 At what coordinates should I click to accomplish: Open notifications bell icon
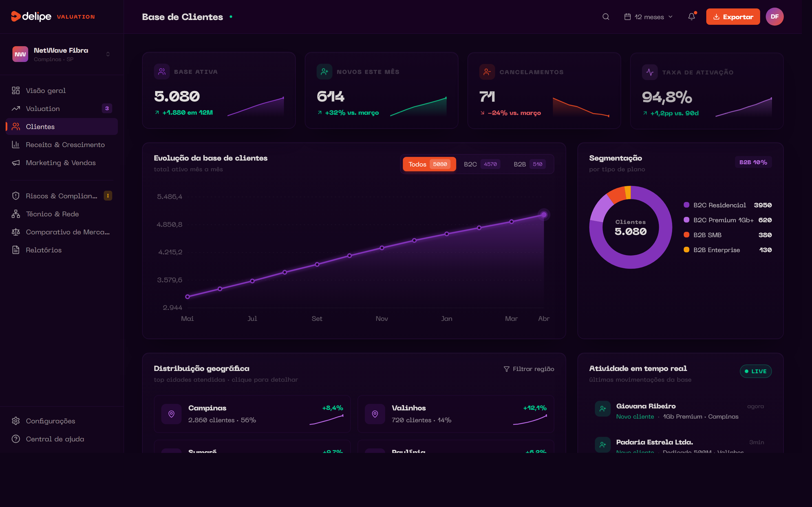pyautogui.click(x=692, y=17)
